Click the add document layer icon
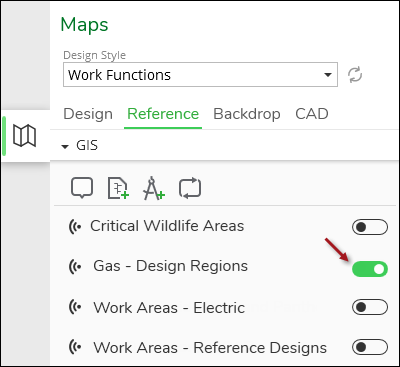The height and width of the screenshot is (367, 400). (118, 188)
